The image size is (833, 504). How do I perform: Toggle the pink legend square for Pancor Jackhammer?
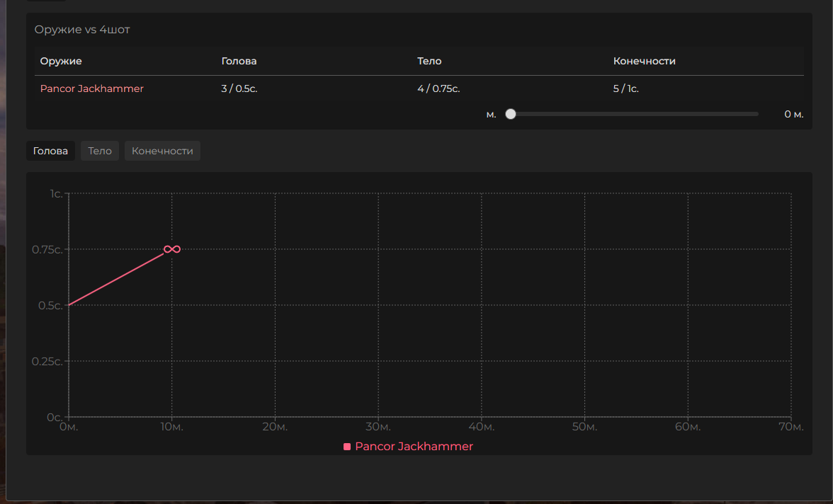(x=347, y=447)
